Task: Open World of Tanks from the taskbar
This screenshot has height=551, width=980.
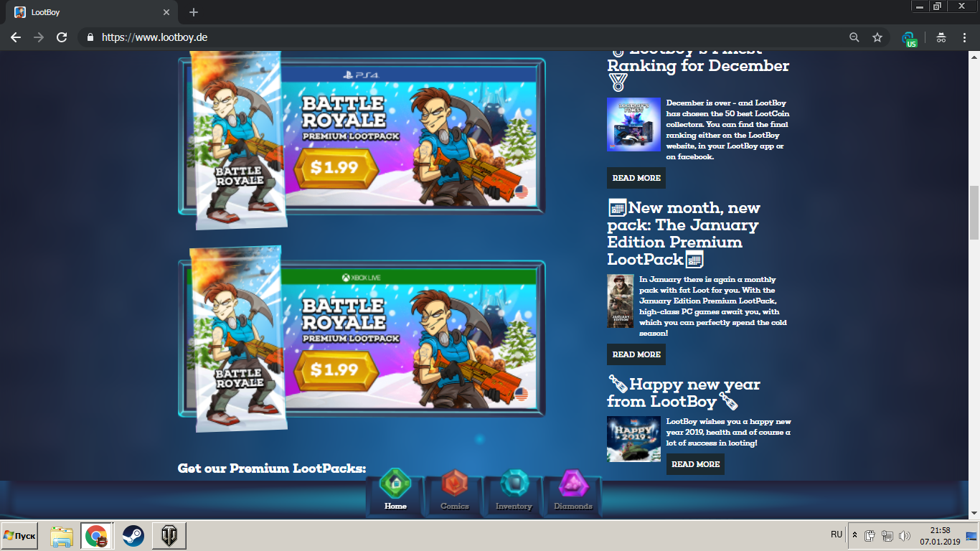Action: click(169, 536)
